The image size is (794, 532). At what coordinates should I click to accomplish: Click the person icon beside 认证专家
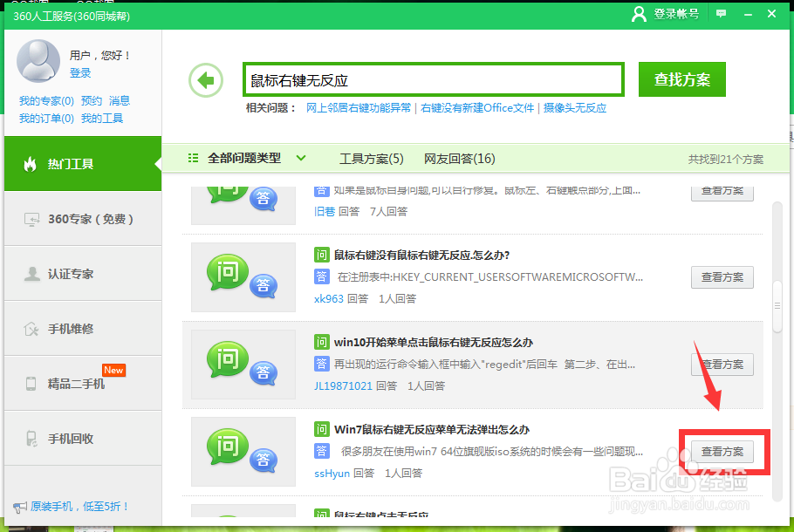(32, 274)
